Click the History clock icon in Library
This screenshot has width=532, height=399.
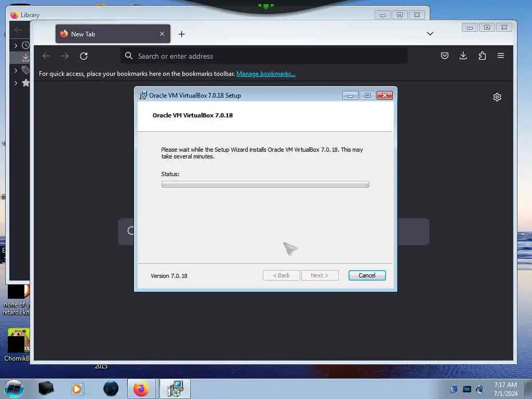click(x=25, y=45)
